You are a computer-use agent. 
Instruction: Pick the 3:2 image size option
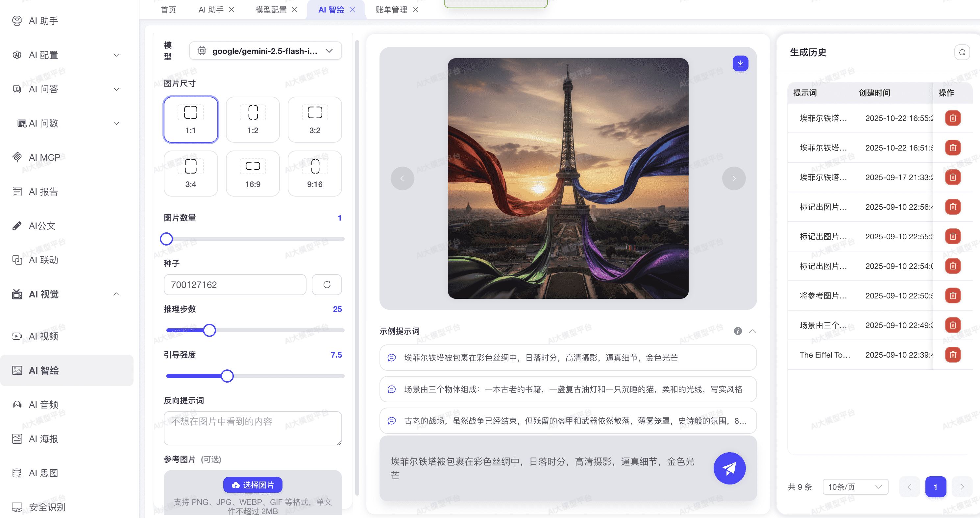click(315, 119)
